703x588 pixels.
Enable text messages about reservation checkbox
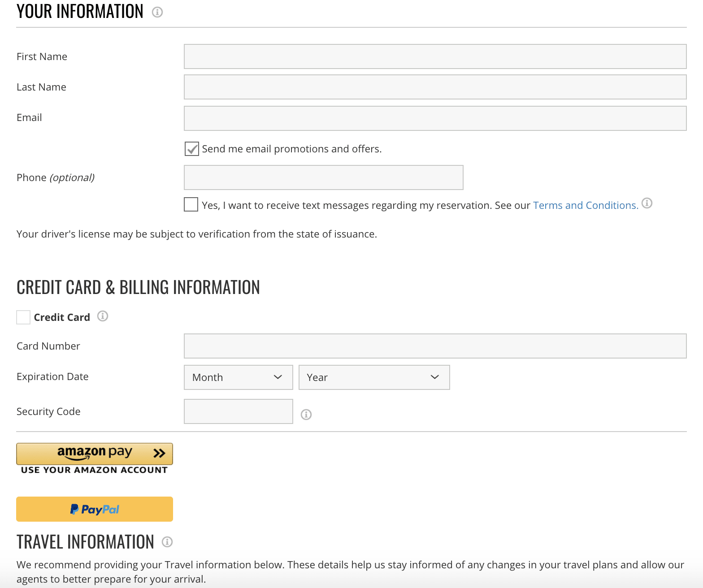191,204
